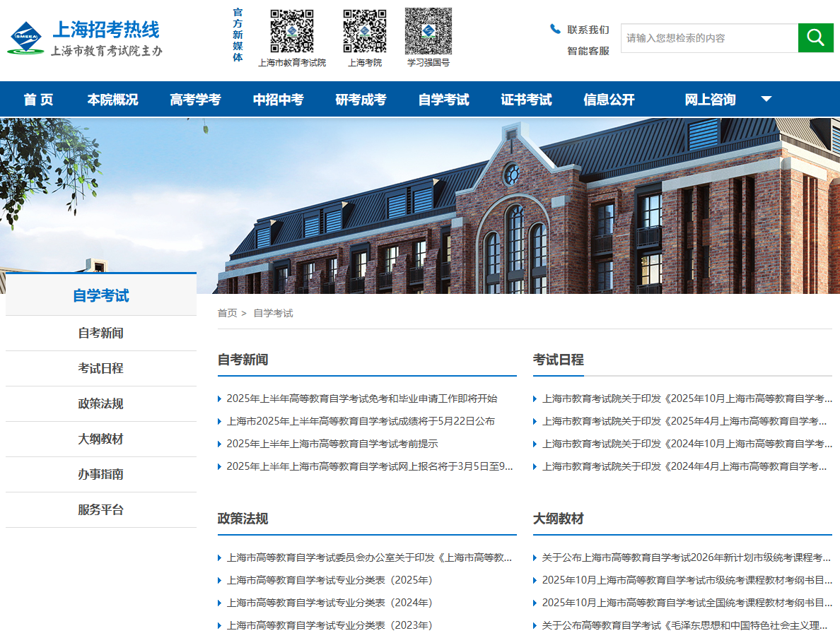Open 专业分类表（2025年） link
This screenshot has height=638, width=840.
click(x=329, y=580)
